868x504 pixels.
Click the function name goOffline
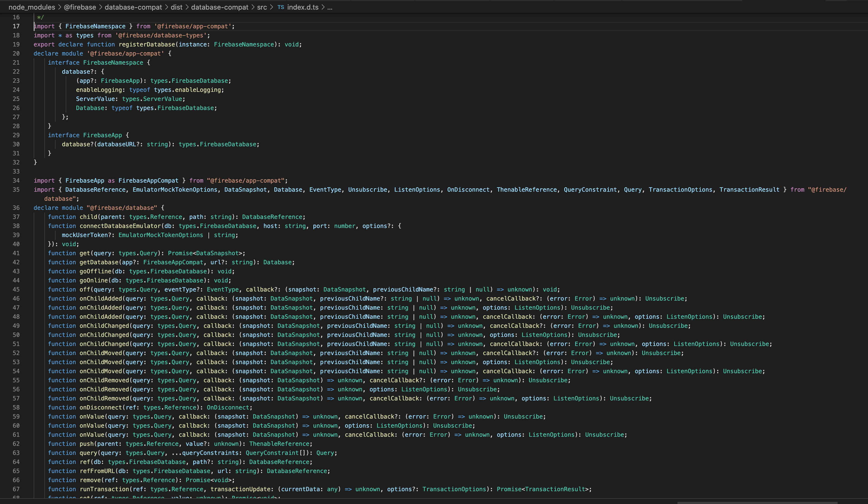tap(95, 271)
